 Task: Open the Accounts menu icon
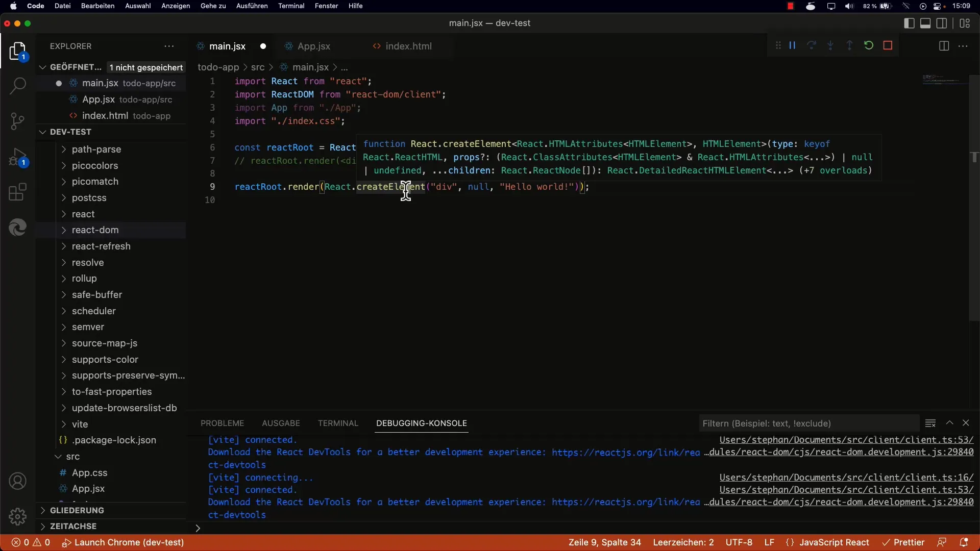pyautogui.click(x=18, y=481)
